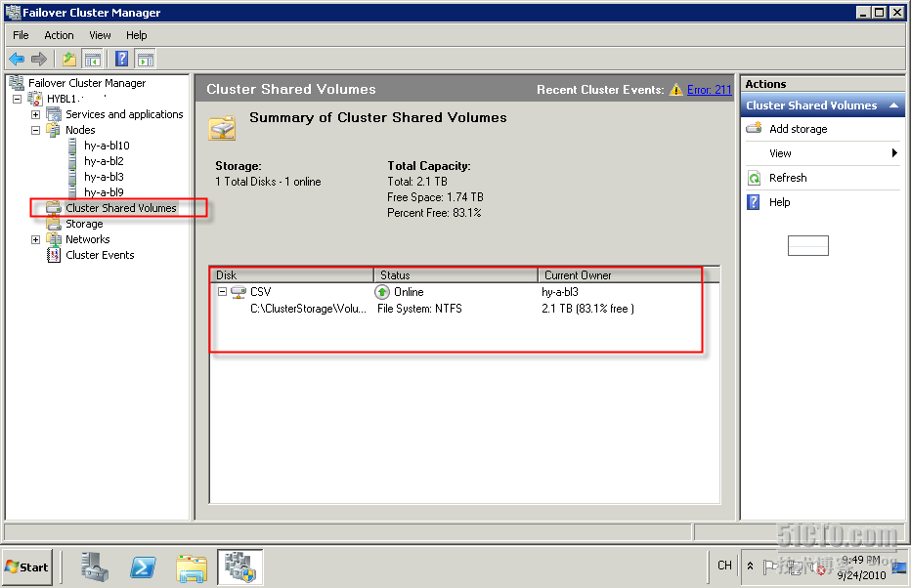This screenshot has width=911, height=588.
Task: Open the Help menu in menu bar
Action: pyautogui.click(x=137, y=35)
